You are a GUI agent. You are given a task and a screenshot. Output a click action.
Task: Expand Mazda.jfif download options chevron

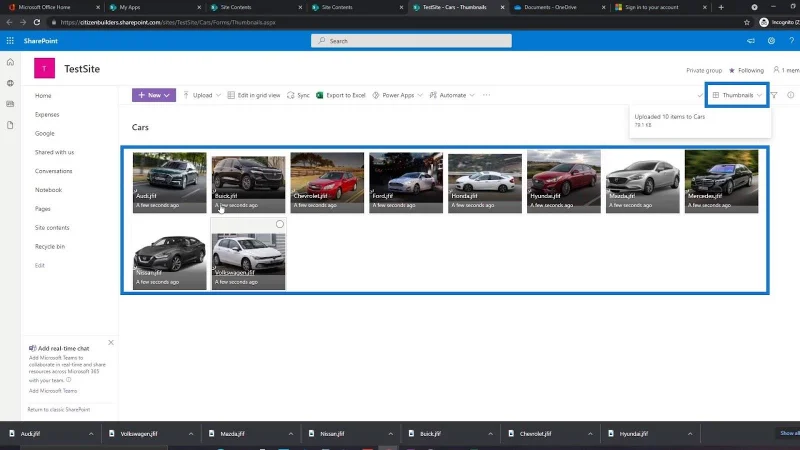tap(291, 434)
